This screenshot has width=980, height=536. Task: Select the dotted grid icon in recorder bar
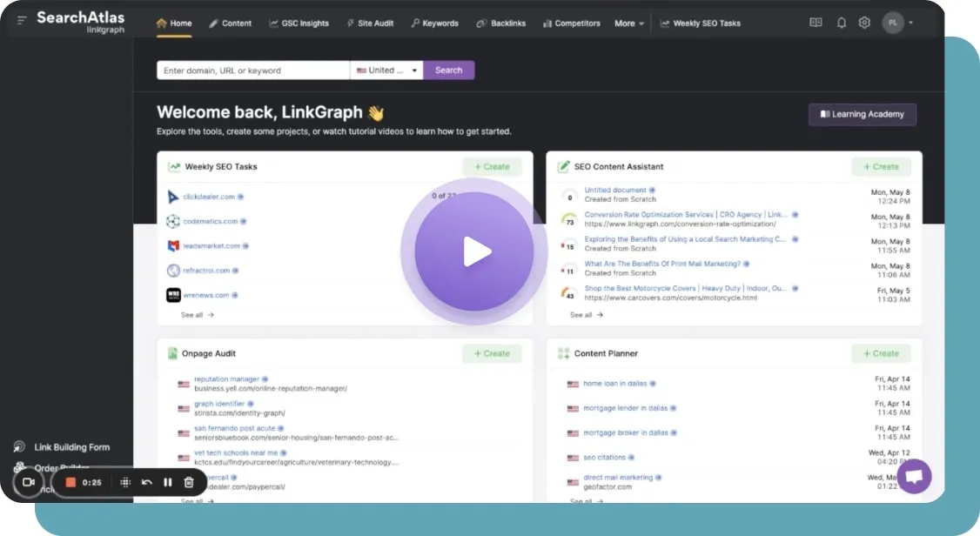point(125,482)
